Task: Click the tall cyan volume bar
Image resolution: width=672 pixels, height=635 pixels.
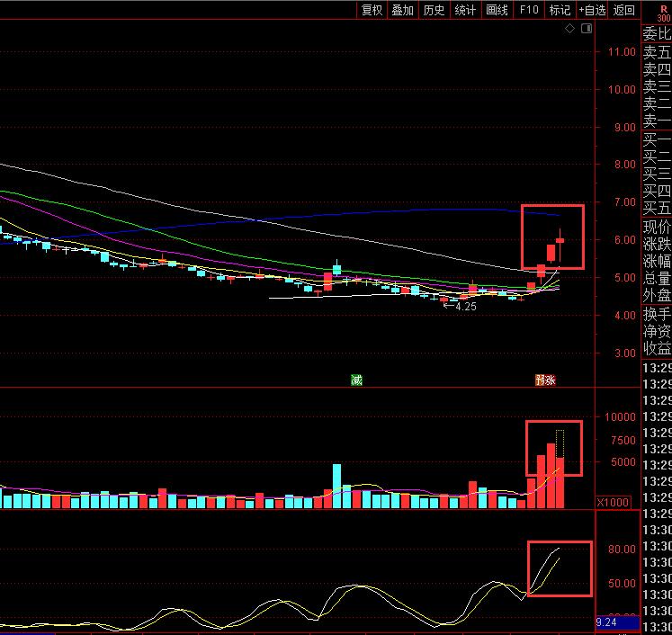Action: 337,486
